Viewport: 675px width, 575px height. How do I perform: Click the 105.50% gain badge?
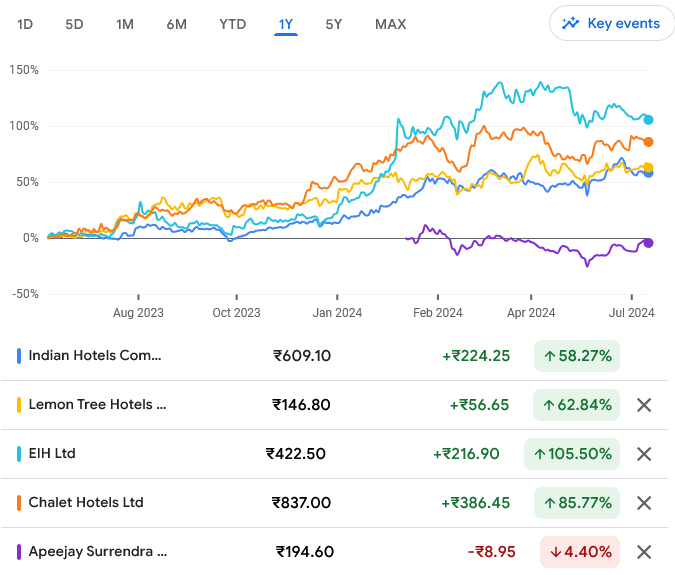[572, 454]
